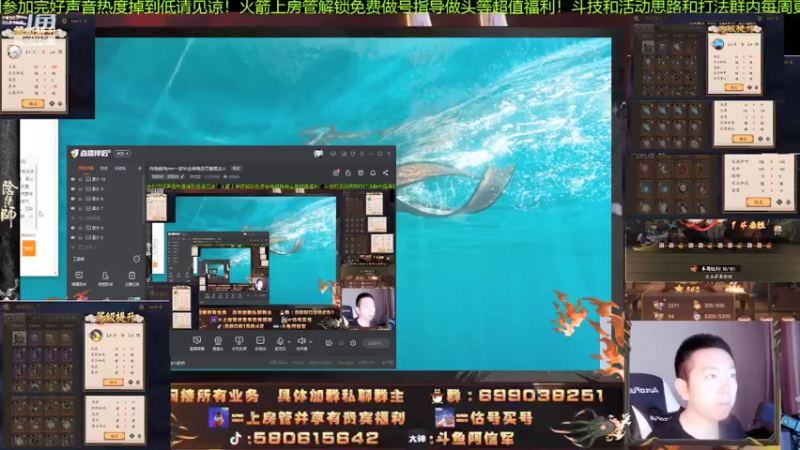
Task: Open settings gear in bottom toolbar
Action: point(353,343)
